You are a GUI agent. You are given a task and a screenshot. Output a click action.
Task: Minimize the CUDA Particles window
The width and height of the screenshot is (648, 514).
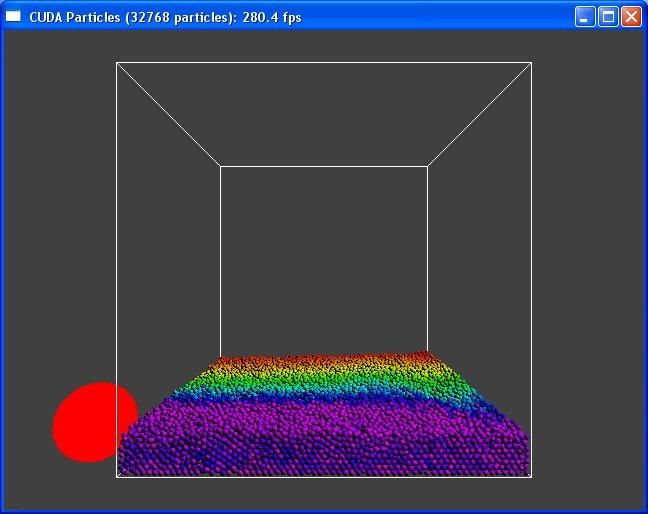585,17
